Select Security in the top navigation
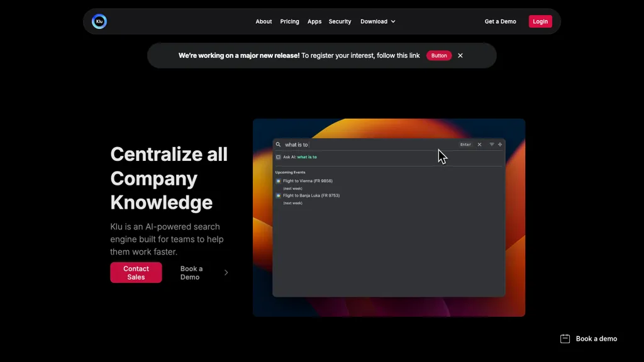The image size is (644, 362). click(x=340, y=21)
